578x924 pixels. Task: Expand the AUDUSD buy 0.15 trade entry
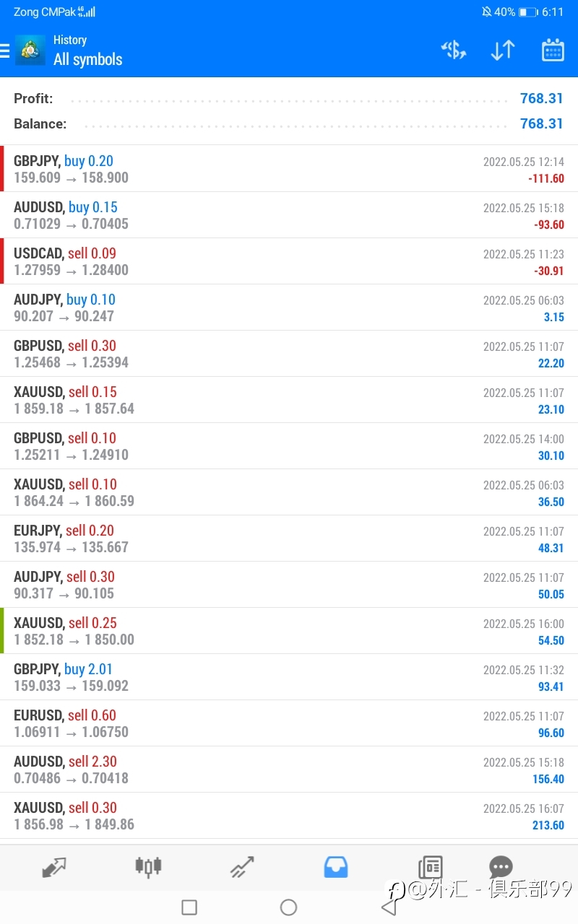coord(289,215)
